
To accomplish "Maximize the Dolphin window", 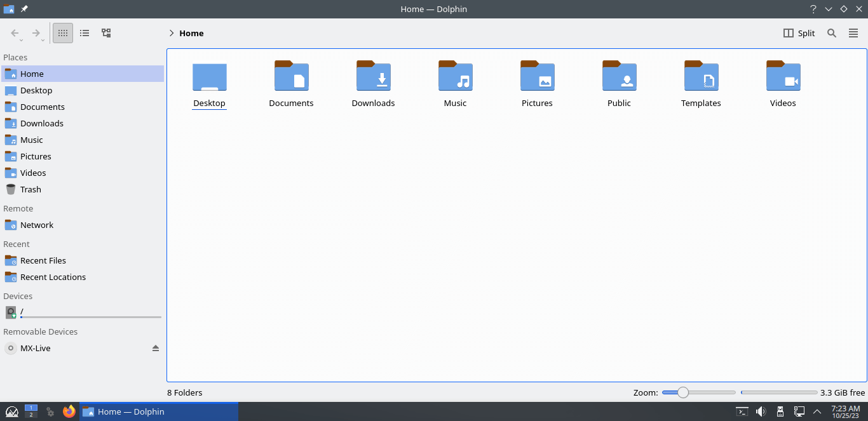I will pos(844,9).
